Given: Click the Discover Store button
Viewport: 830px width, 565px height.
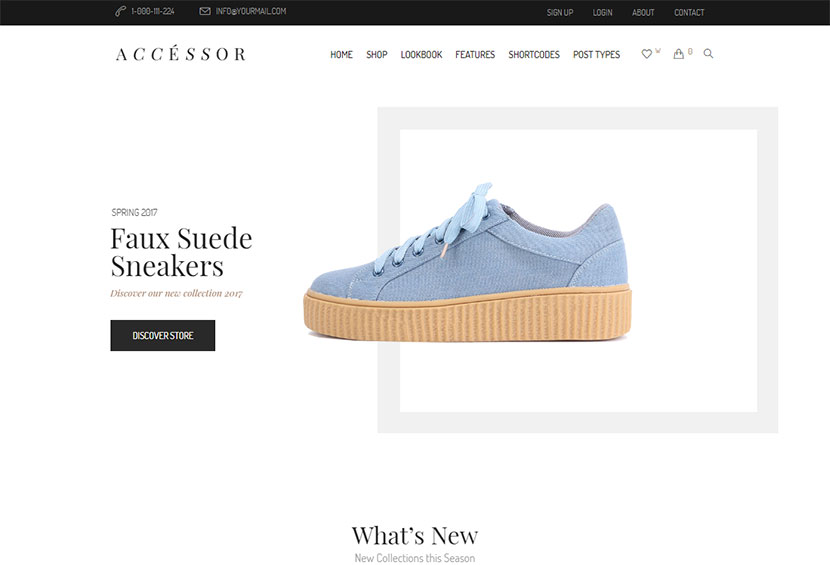Looking at the screenshot, I should [x=163, y=335].
